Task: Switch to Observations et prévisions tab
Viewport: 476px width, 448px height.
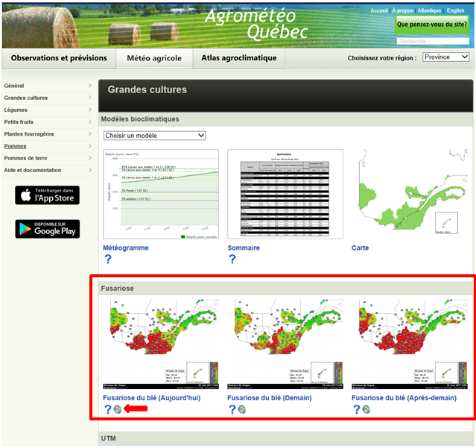Action: (59, 58)
